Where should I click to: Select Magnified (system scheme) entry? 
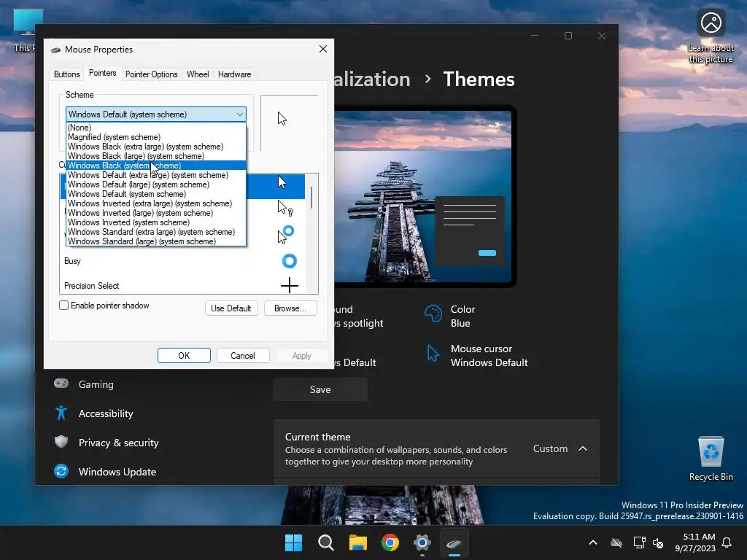[x=156, y=136]
